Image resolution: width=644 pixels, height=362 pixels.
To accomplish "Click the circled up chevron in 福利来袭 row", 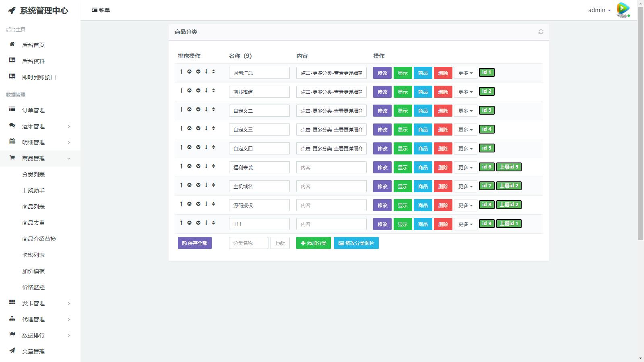I will click(x=189, y=166).
